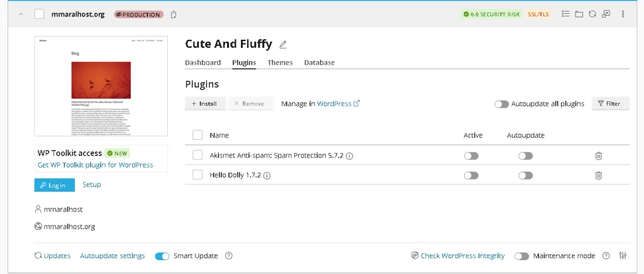Click the Install plugin button
644x274 pixels.
pyautogui.click(x=206, y=104)
